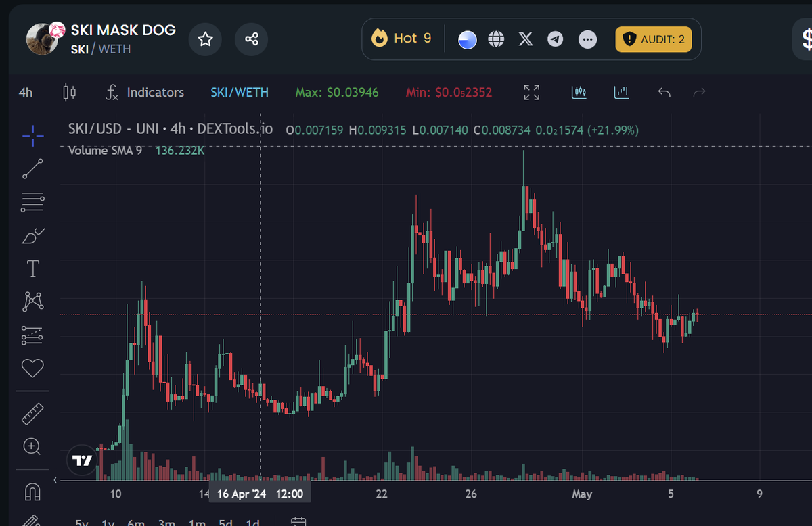Open the Fibonacci retracement tools
The width and height of the screenshot is (812, 526).
point(32,202)
